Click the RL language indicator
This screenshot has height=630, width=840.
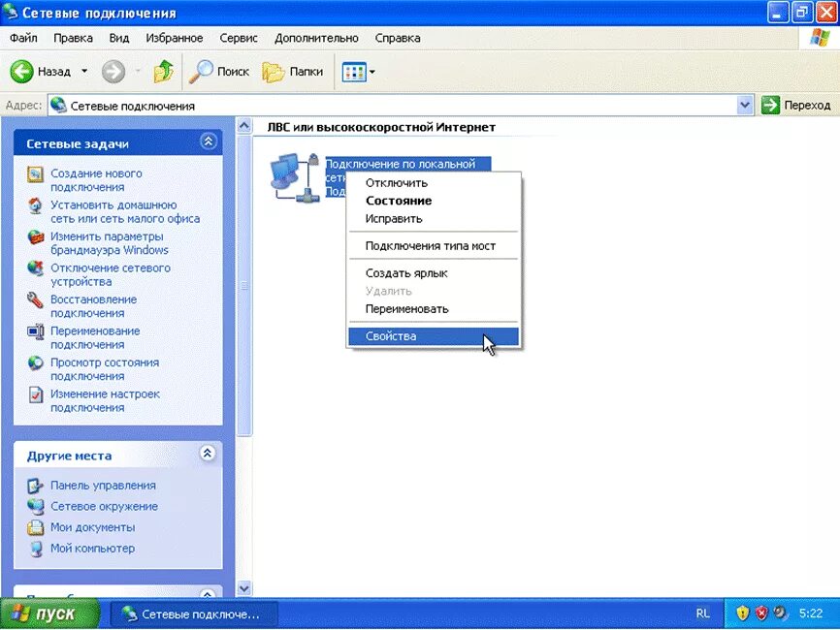point(703,614)
